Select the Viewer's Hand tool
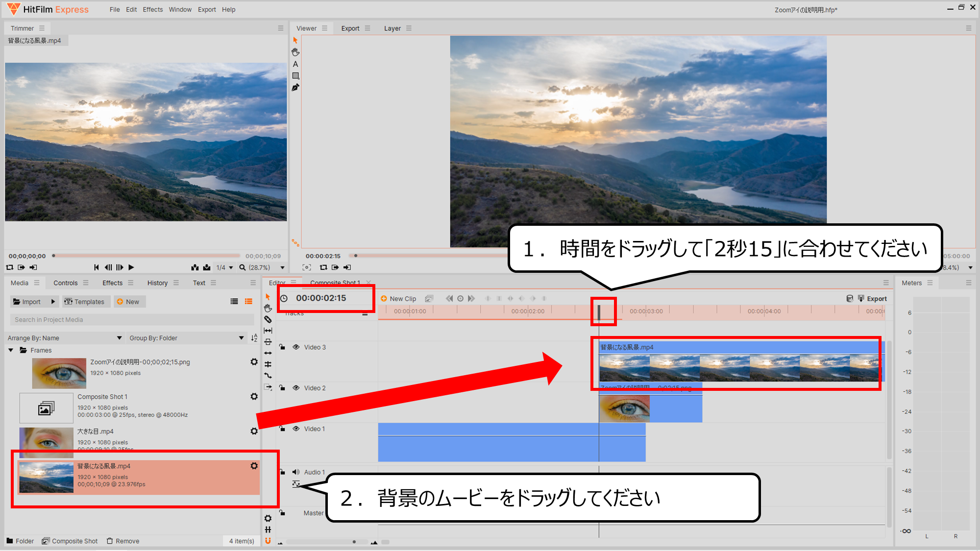 coord(295,52)
